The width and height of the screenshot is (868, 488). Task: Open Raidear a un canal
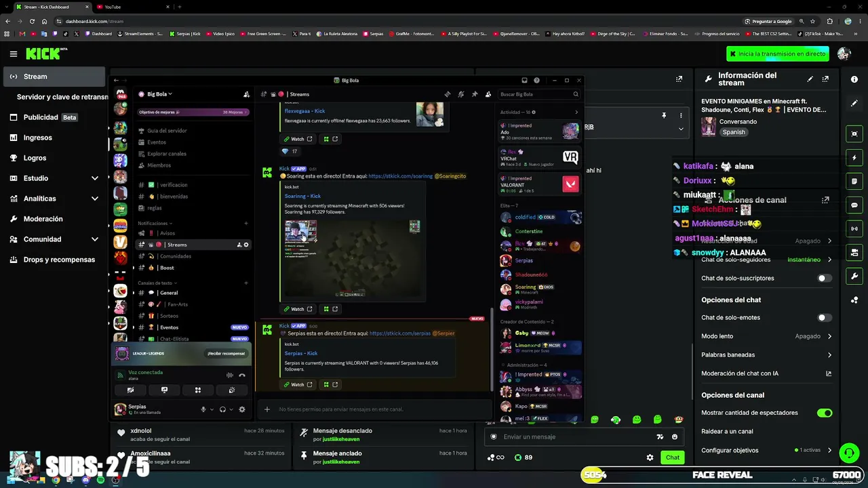pyautogui.click(x=766, y=431)
